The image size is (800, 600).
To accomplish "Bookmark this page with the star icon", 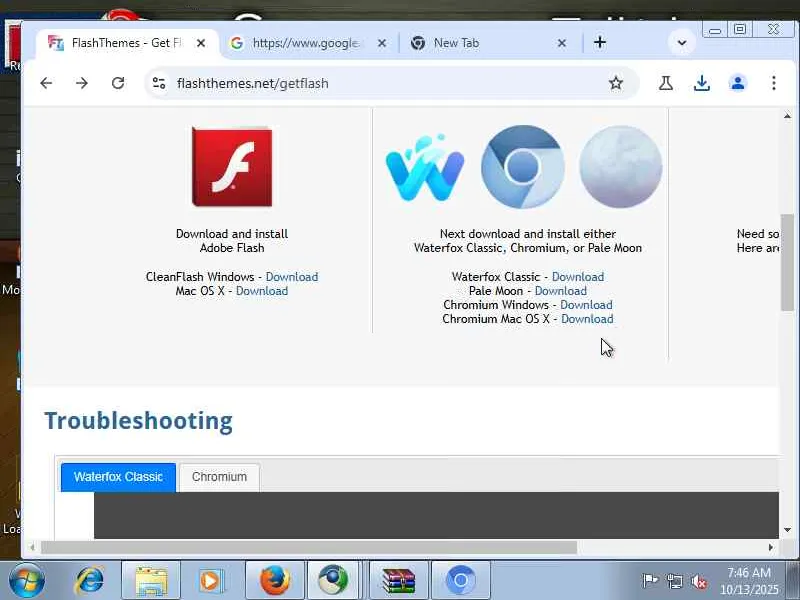I will pos(616,83).
